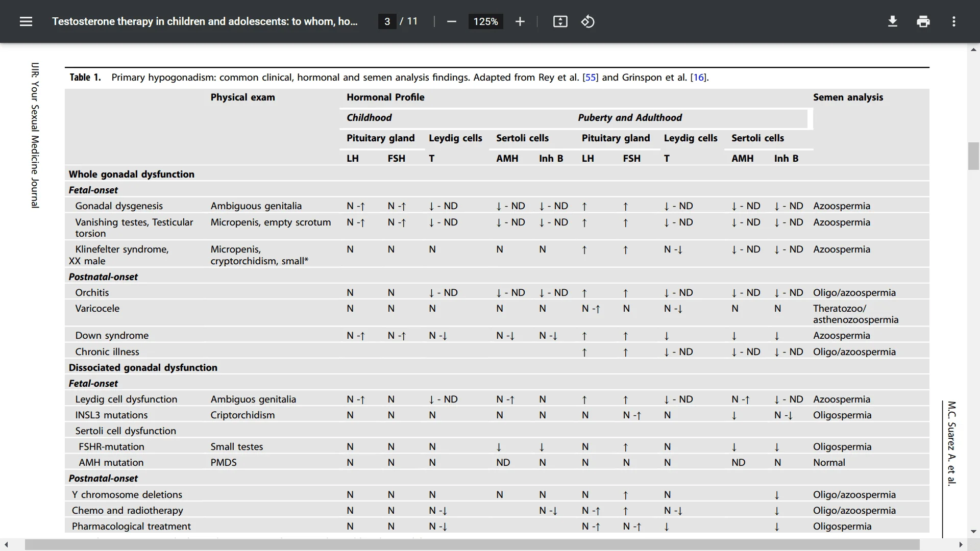Click the 125% zoom level field
Viewport: 980px width, 551px height.
click(x=485, y=21)
